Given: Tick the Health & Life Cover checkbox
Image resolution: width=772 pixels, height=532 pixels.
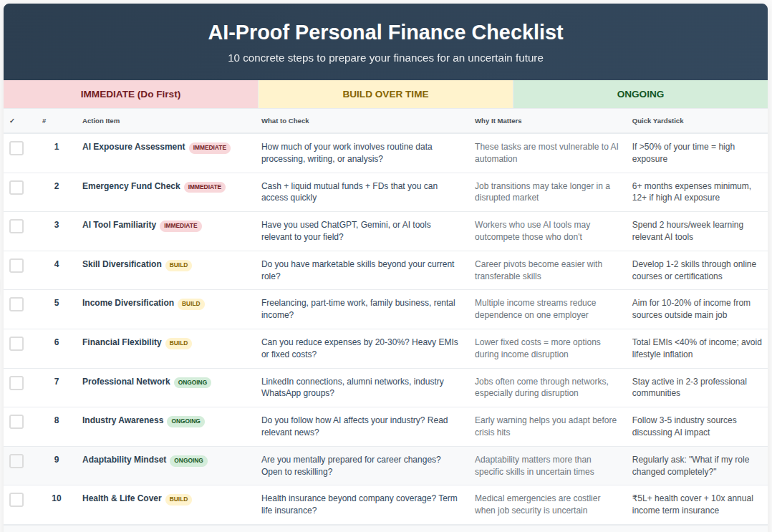Looking at the screenshot, I should coord(16,500).
